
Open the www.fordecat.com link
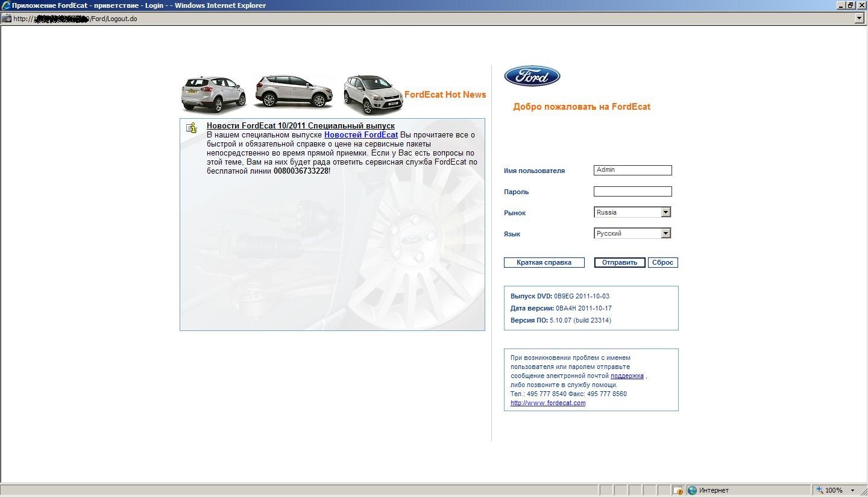point(548,403)
